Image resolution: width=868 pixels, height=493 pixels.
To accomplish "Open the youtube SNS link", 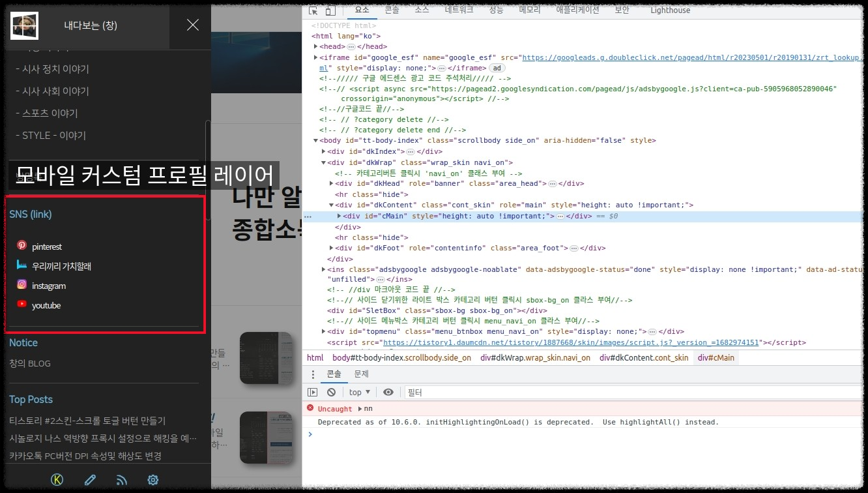I will pyautogui.click(x=46, y=305).
